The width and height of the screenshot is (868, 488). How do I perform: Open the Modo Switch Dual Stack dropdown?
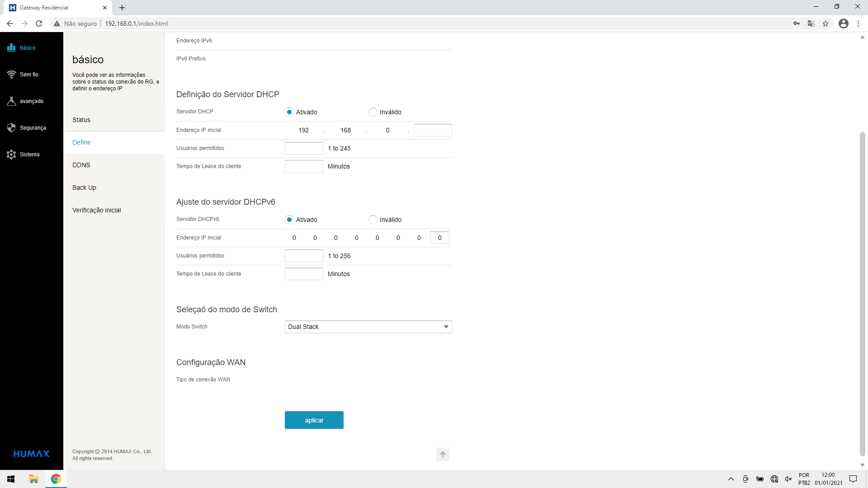pyautogui.click(x=368, y=327)
